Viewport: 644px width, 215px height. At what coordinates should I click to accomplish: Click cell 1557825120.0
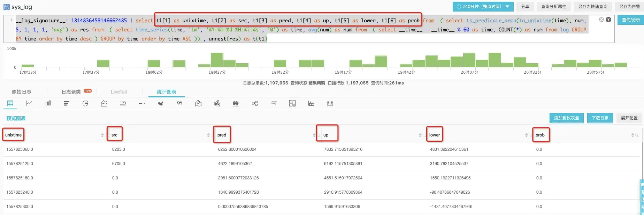pos(20,164)
